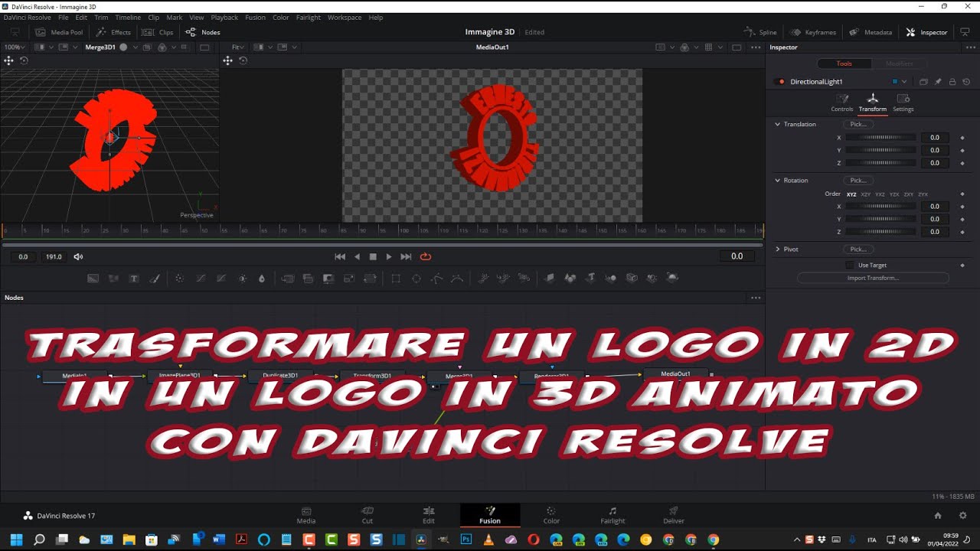Add a Polygon mask tool

click(436, 279)
